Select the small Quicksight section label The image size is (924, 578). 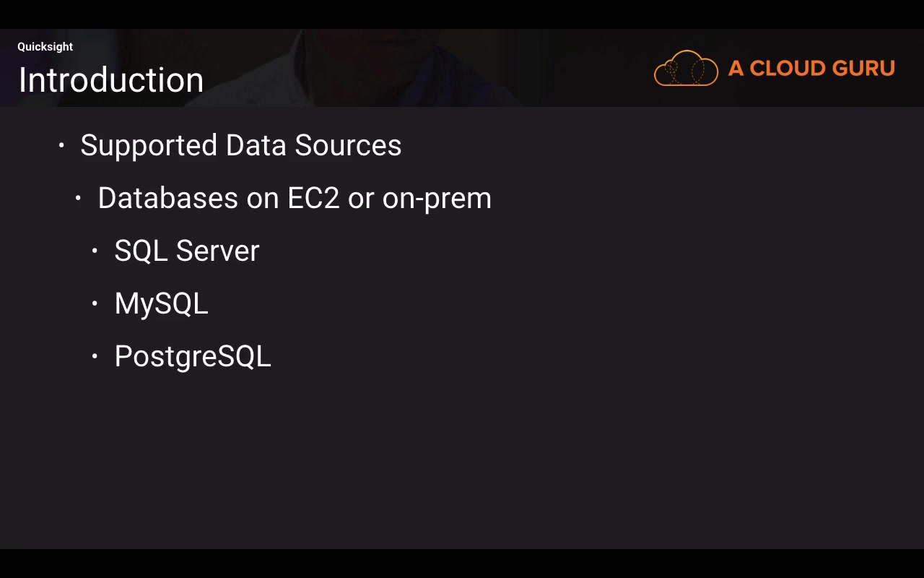click(45, 47)
